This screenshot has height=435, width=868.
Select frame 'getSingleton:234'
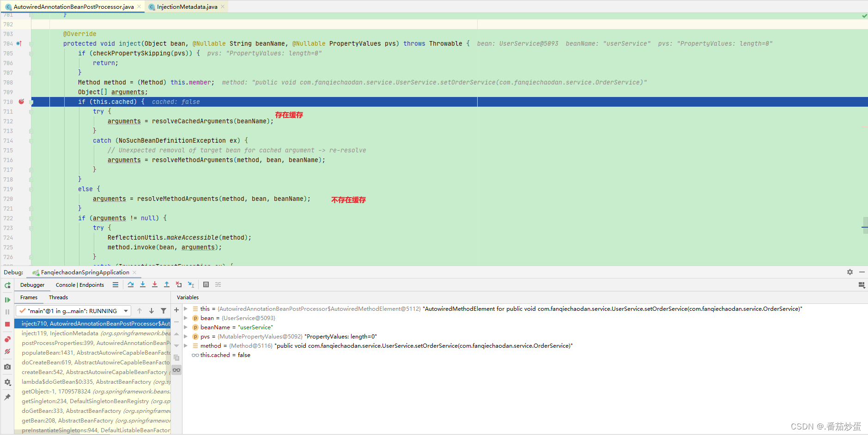coord(92,401)
